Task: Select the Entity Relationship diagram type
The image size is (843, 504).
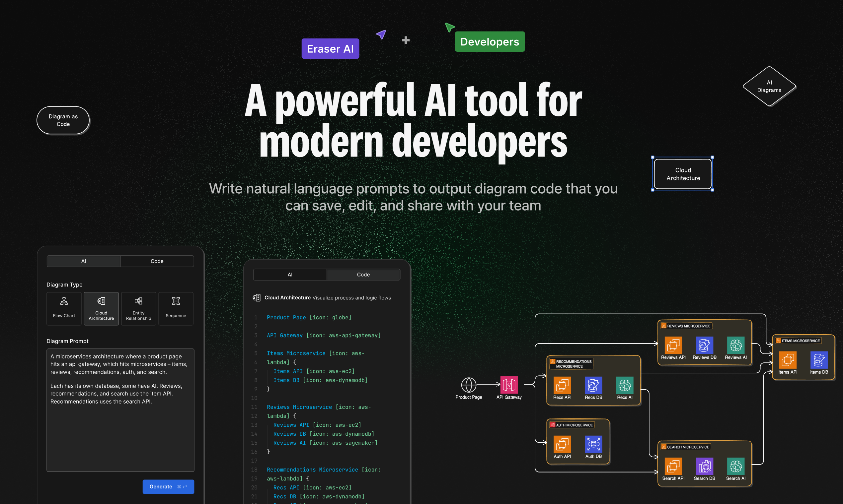Action: pos(138,308)
